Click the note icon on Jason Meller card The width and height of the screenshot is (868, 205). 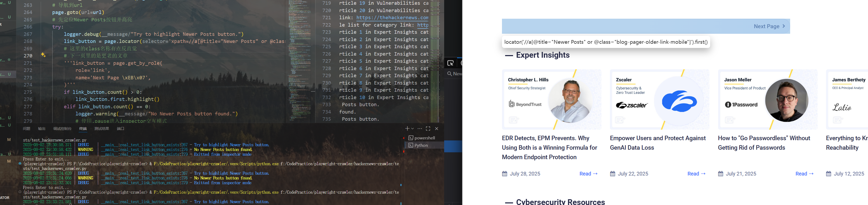[x=730, y=120]
